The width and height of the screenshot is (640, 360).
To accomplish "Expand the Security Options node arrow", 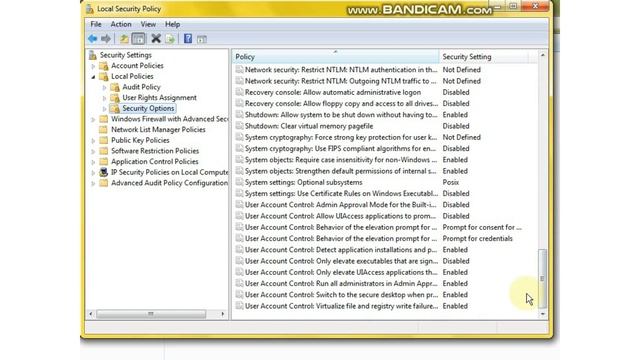I will 104,109.
